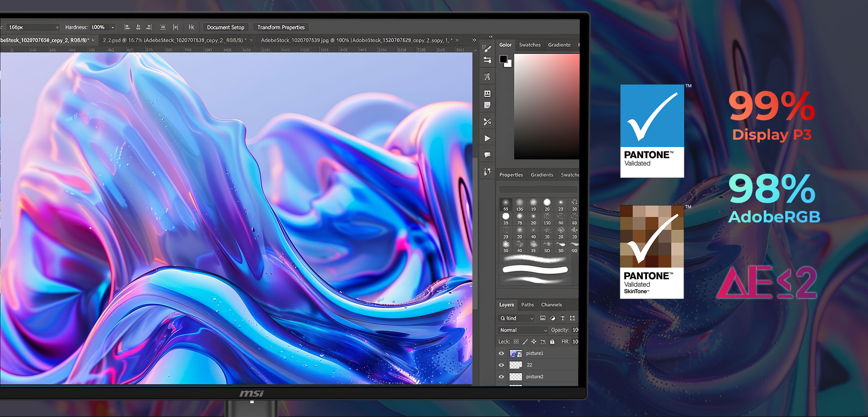
Task: Toggle visibility of layer 22
Action: tap(501, 365)
